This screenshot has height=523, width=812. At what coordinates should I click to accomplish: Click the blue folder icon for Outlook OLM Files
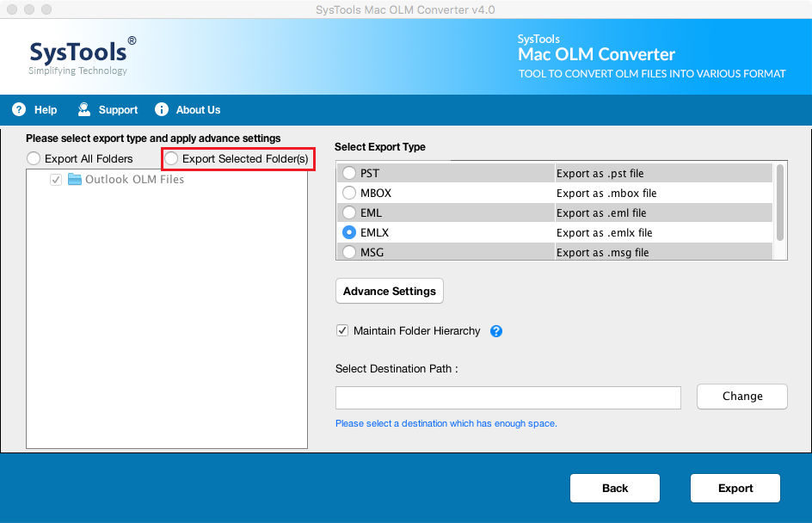tap(75, 179)
